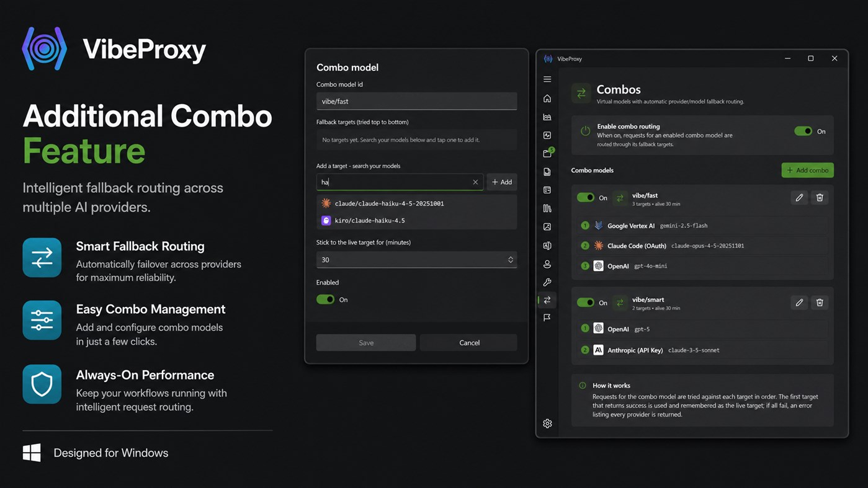Click Cancel in Combo model dialog
The width and height of the screenshot is (868, 488).
click(469, 343)
